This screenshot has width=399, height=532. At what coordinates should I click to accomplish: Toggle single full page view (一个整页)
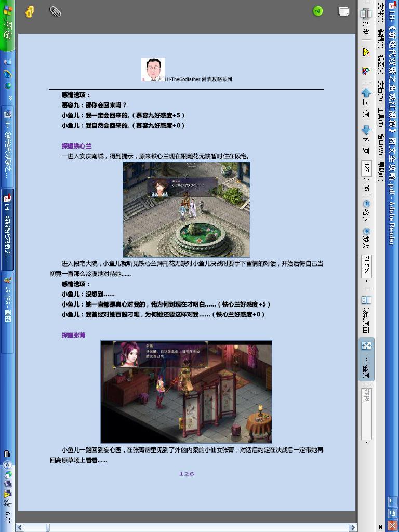click(366, 360)
